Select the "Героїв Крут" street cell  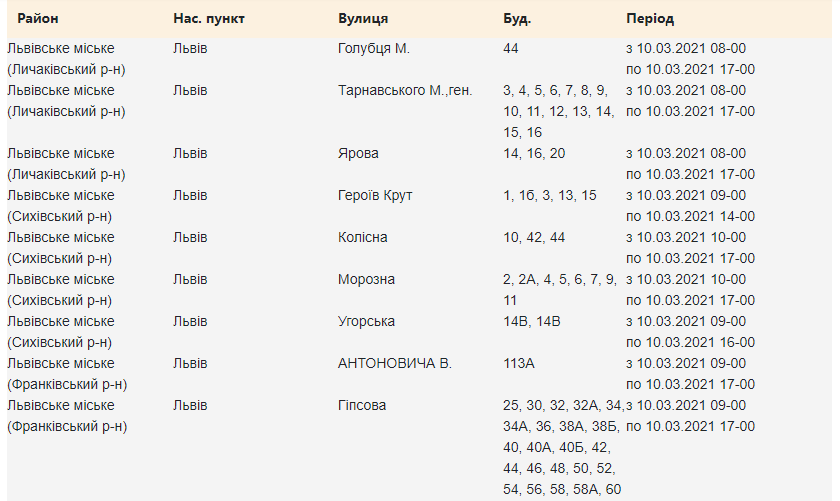coord(375,195)
